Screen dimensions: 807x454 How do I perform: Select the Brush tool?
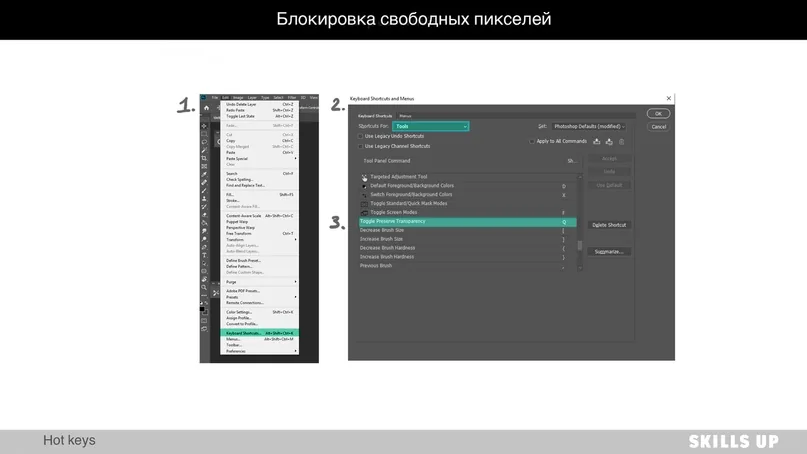pyautogui.click(x=204, y=190)
